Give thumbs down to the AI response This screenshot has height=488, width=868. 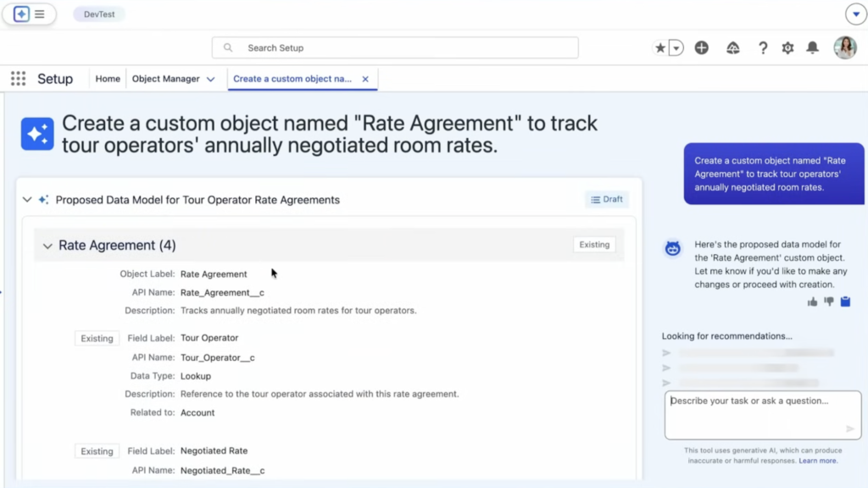(x=828, y=302)
